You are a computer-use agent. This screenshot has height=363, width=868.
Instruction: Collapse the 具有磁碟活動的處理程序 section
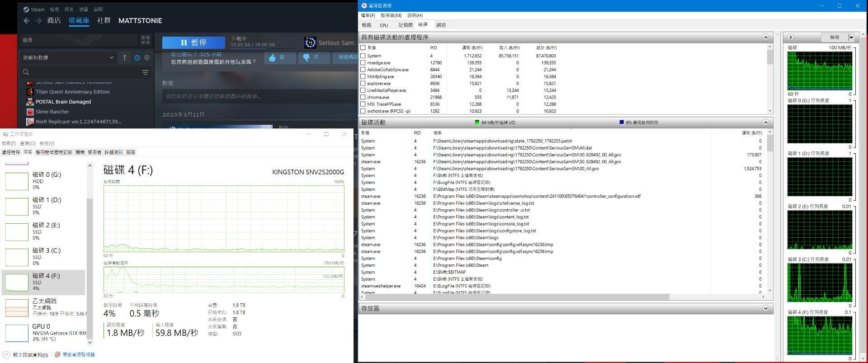point(765,37)
